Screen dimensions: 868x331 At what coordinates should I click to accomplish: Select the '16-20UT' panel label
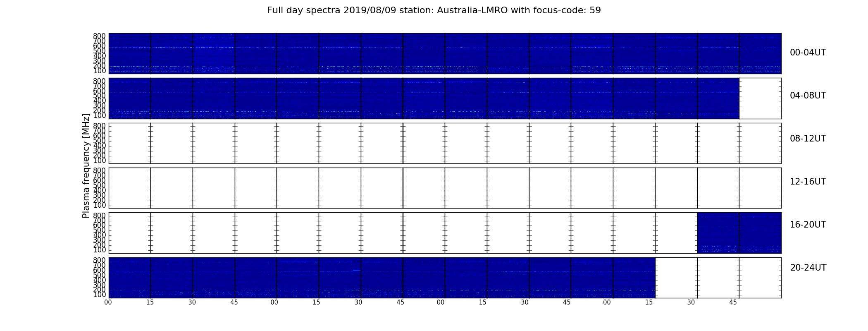(808, 225)
